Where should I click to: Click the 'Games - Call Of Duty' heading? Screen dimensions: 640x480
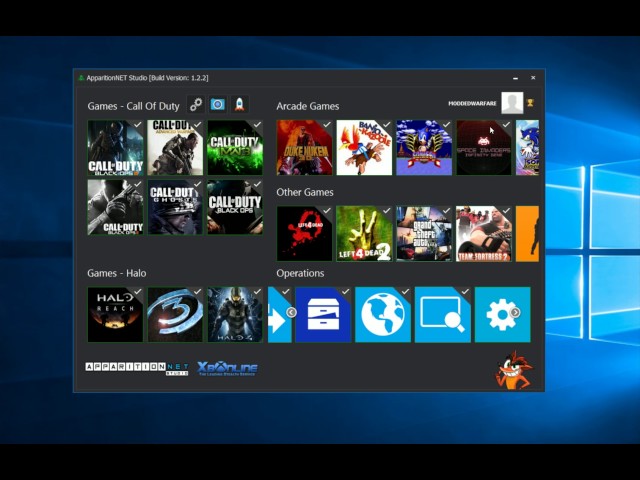[x=133, y=106]
